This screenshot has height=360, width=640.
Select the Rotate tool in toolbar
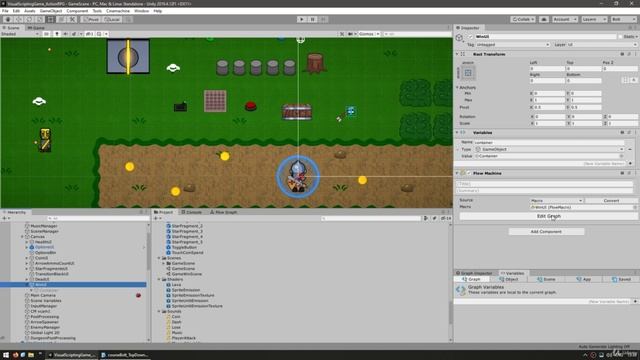(x=29, y=19)
